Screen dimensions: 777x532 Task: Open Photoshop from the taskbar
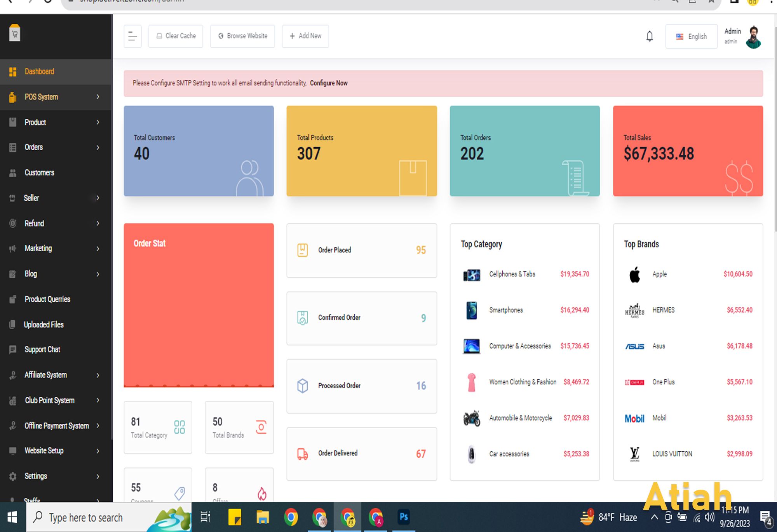tap(404, 517)
